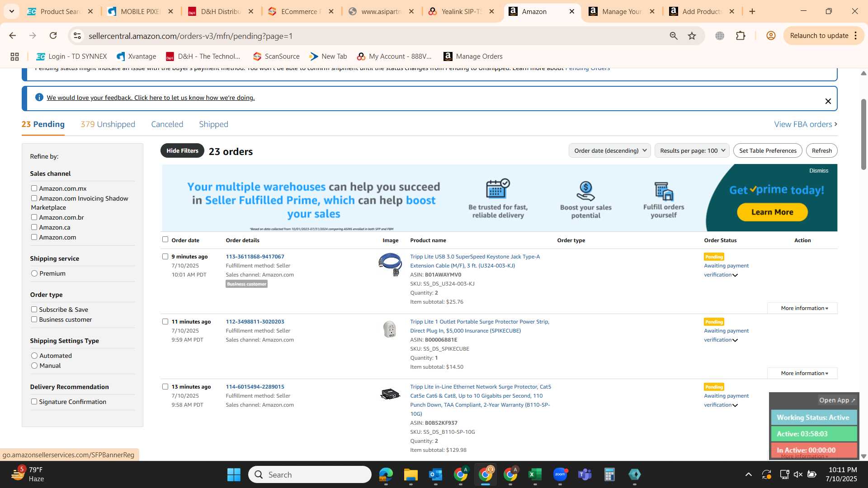This screenshot has width=868, height=488.
Task: Select the Automated shipping settings radio
Action: coord(34,356)
